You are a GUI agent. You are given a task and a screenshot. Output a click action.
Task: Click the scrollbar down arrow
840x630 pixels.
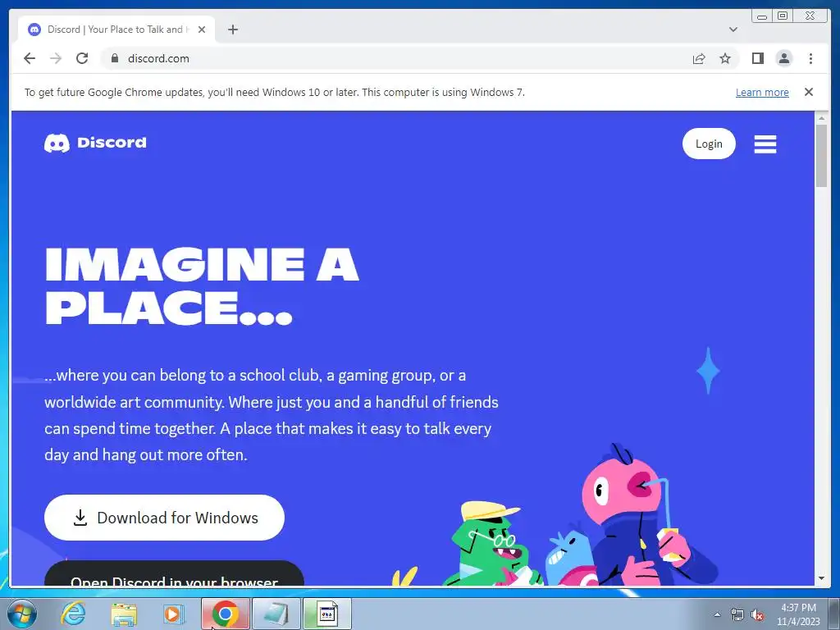[x=821, y=578]
